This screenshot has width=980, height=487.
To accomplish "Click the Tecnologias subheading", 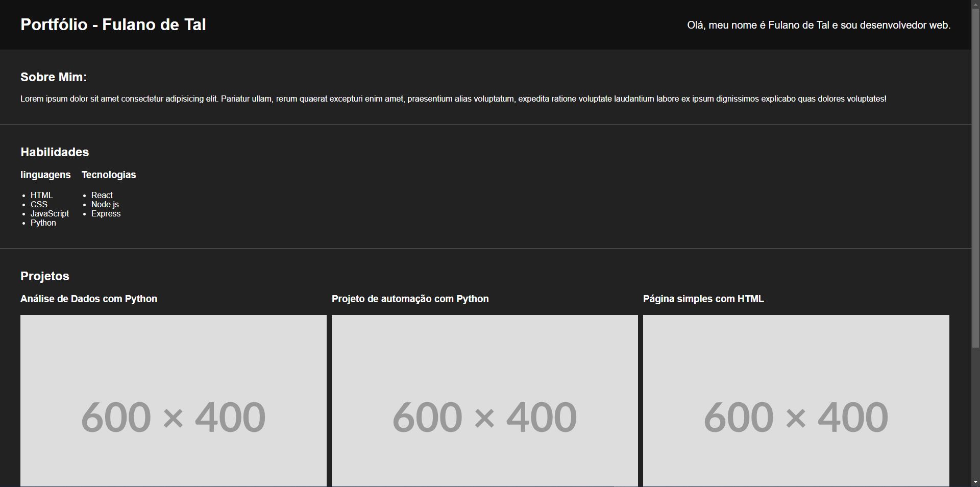I will tap(109, 175).
